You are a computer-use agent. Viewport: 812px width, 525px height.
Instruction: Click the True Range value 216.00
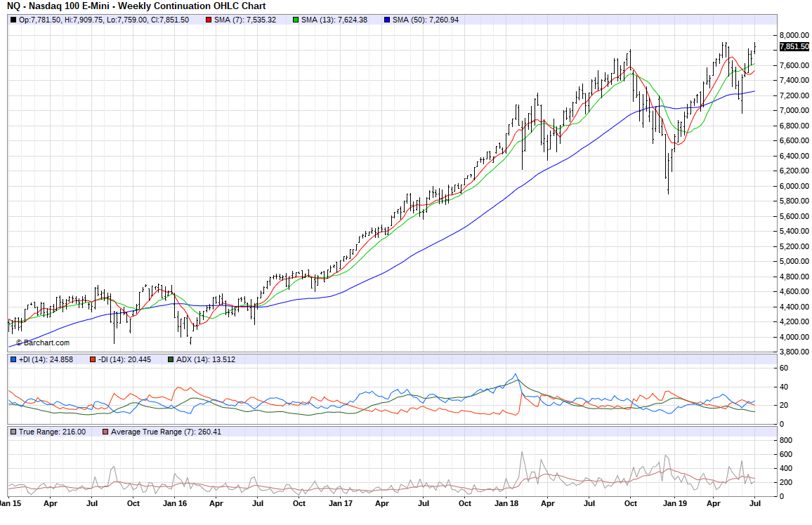pyautogui.click(x=72, y=432)
